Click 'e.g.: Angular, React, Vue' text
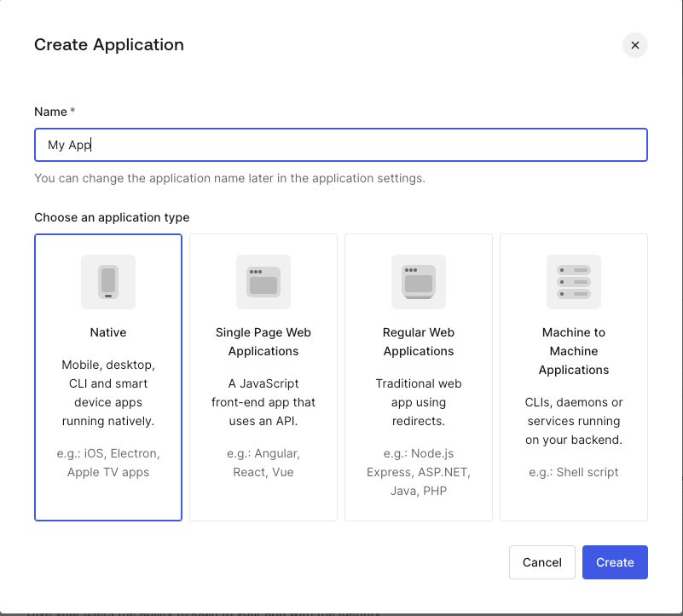Screen dimensions: 683x616 [263, 463]
